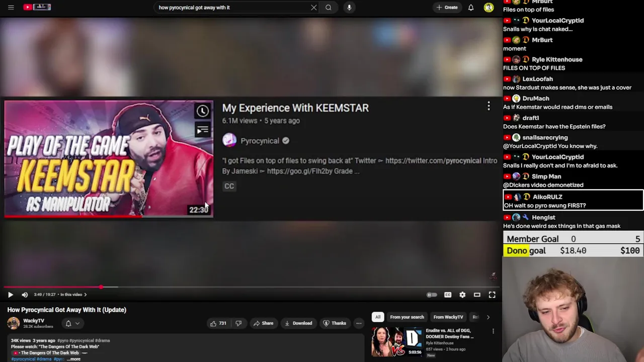This screenshot has height=362, width=644.
Task: Toggle closed captions in player
Action: point(448,295)
